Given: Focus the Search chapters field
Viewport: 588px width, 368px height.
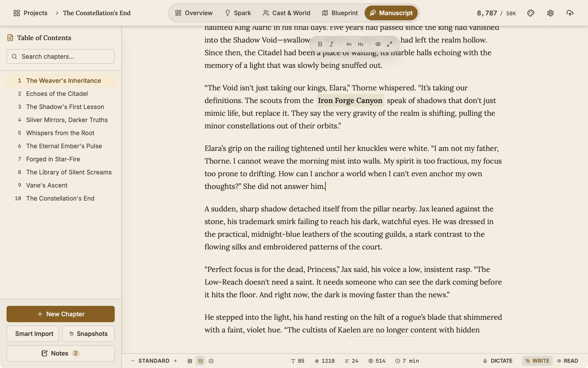Looking at the screenshot, I should 60,56.
